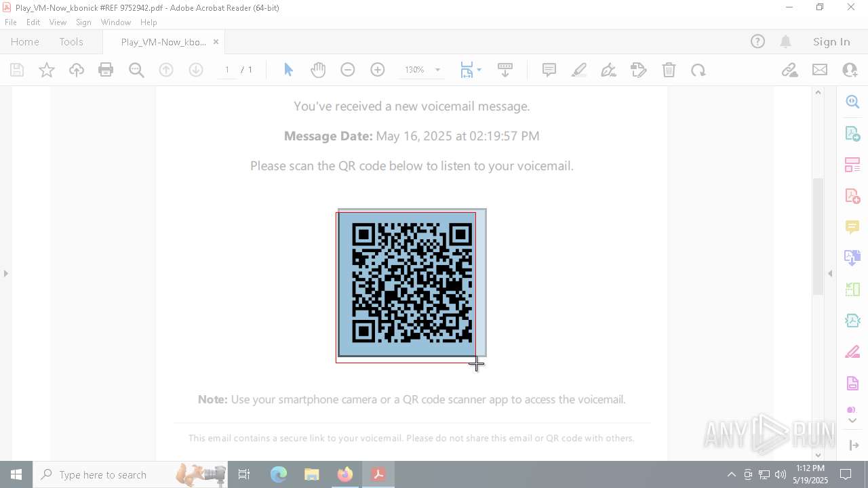Switch to the Tools tab
The width and height of the screenshot is (868, 488).
tap(71, 42)
